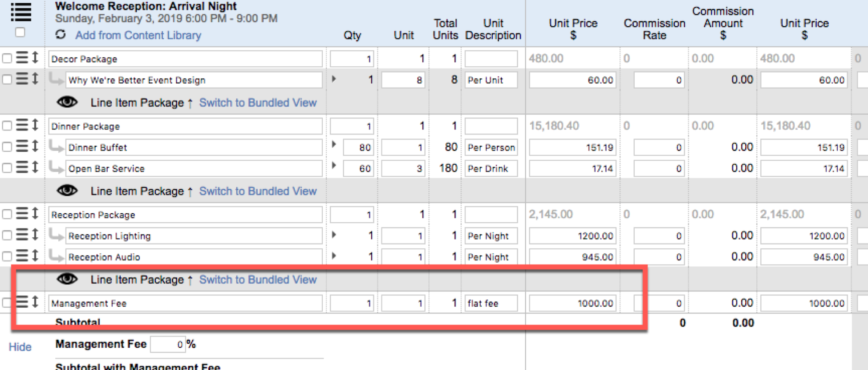Click the refresh icon beside Add from Content Library

coord(61,34)
